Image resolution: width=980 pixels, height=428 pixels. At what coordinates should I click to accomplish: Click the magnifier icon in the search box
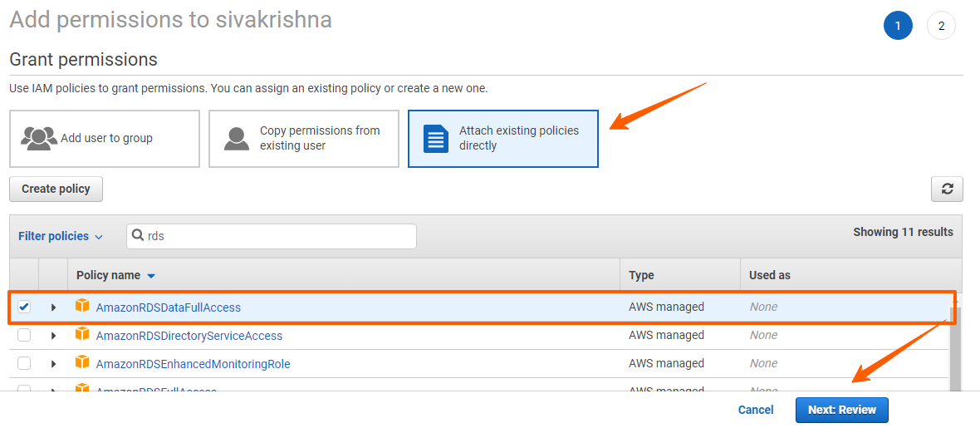(x=138, y=236)
